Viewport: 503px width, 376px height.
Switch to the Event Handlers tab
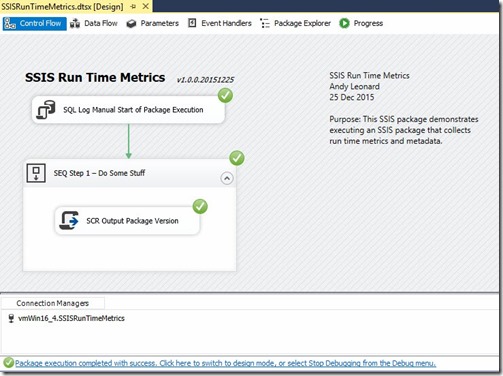click(x=220, y=23)
